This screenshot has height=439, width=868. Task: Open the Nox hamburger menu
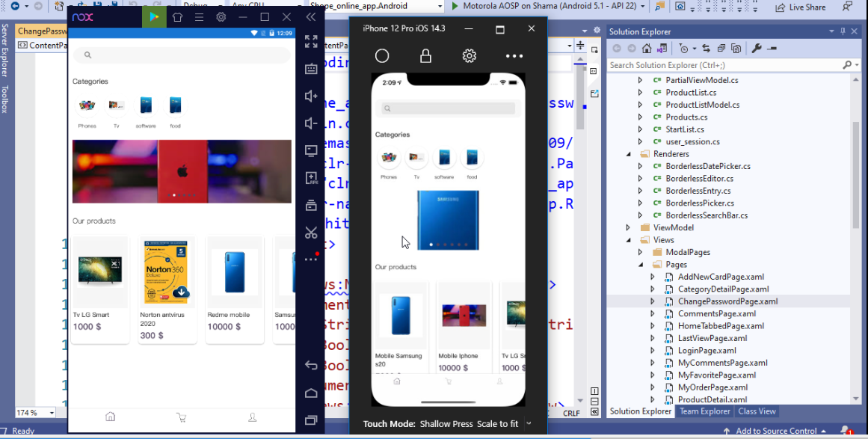pyautogui.click(x=200, y=17)
